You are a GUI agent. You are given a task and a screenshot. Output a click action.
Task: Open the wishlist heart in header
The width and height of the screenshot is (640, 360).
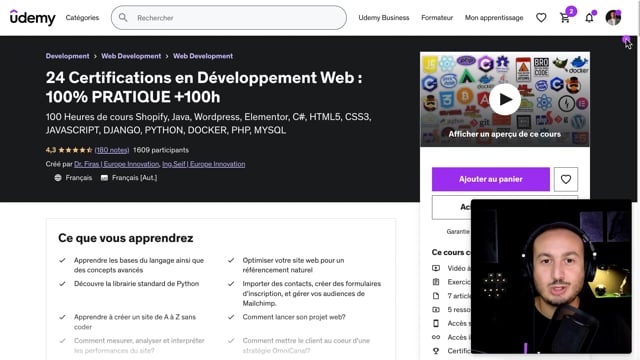coord(541,18)
